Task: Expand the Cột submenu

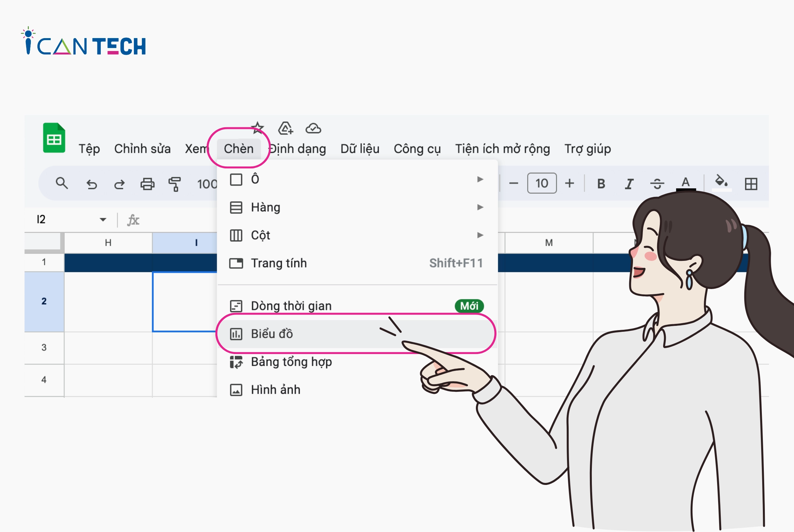Action: (x=357, y=235)
